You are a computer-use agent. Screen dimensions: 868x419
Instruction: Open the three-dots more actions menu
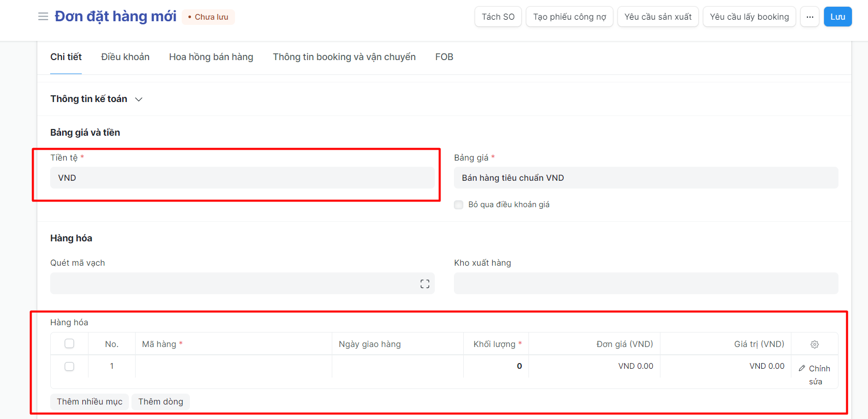810,17
